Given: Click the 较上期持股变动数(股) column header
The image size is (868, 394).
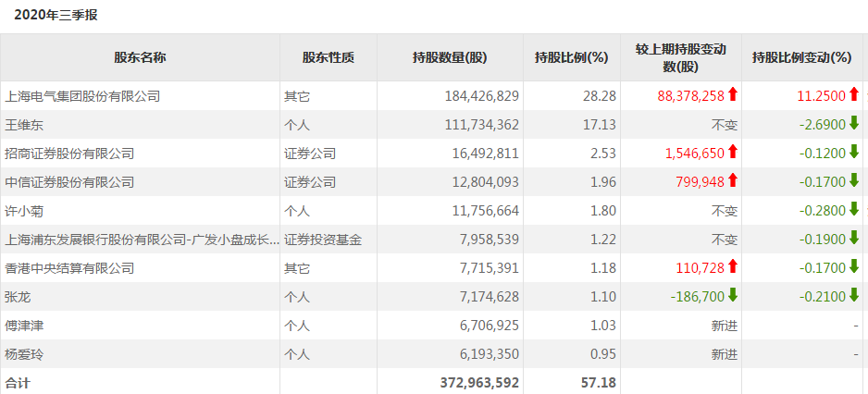Looking at the screenshot, I should (681, 58).
